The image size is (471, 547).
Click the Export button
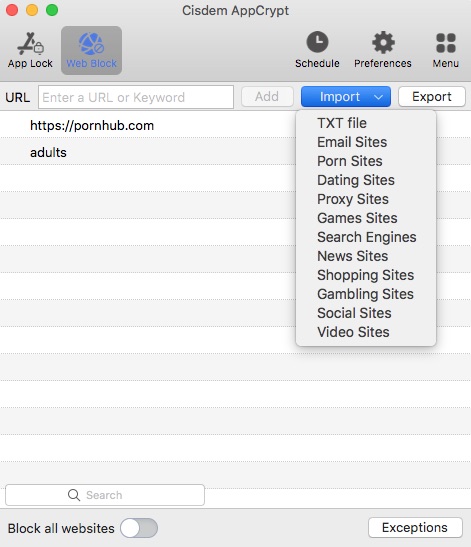pos(432,97)
